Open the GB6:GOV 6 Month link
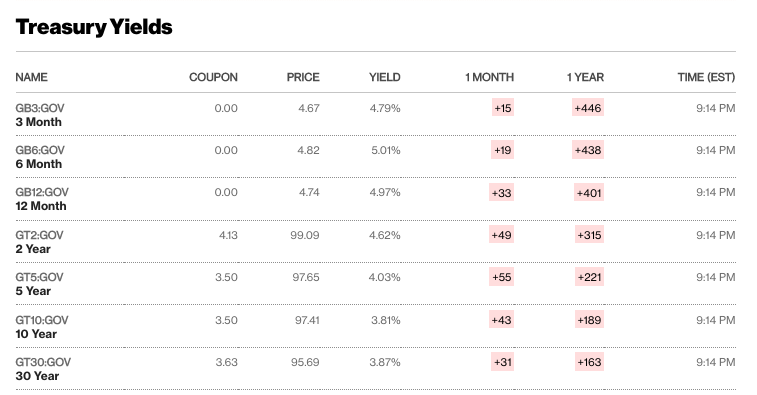 [40, 157]
